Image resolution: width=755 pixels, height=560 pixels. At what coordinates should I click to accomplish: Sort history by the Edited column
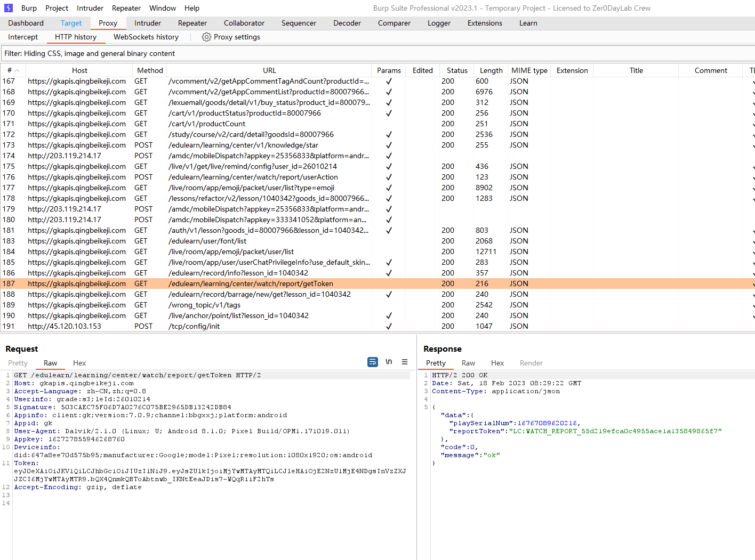click(x=423, y=70)
